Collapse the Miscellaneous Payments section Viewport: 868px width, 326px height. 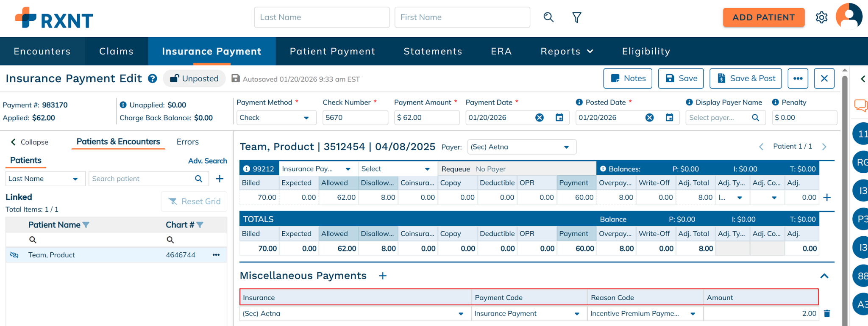[x=824, y=276]
